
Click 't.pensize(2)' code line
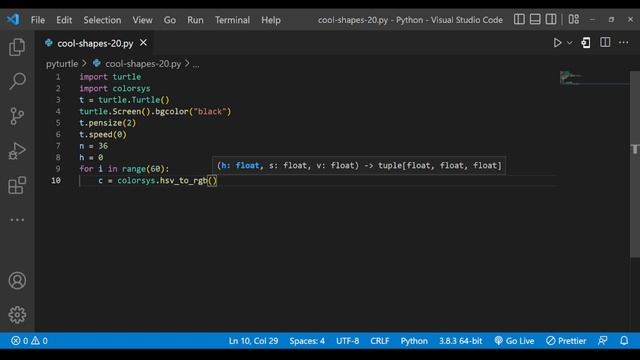click(x=107, y=123)
